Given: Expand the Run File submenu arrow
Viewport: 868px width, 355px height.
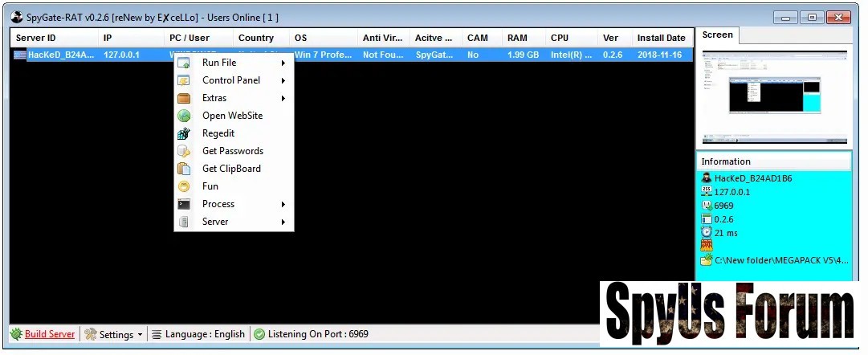Looking at the screenshot, I should [x=283, y=63].
